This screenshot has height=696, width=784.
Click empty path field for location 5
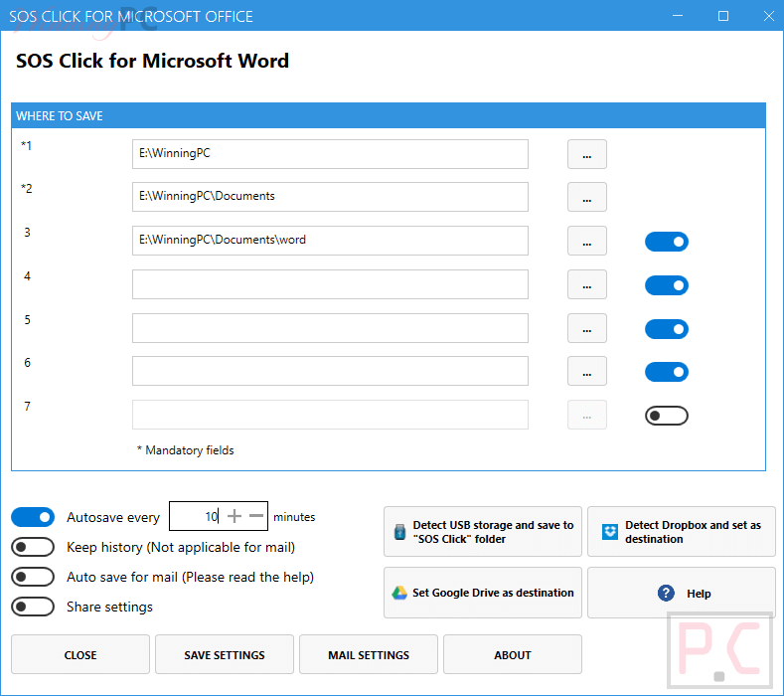point(330,328)
